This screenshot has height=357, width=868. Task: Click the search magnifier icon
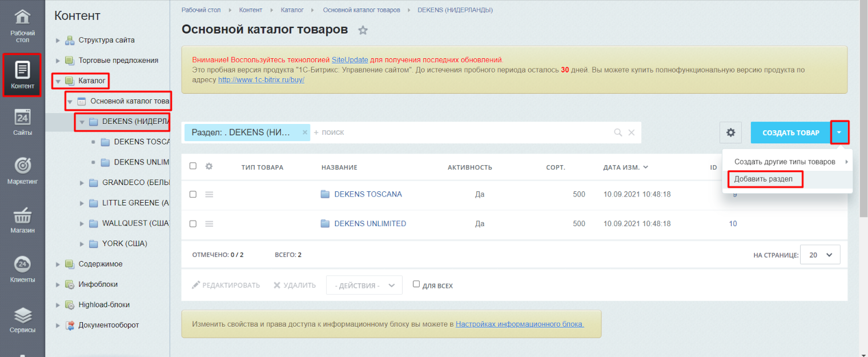(x=618, y=133)
